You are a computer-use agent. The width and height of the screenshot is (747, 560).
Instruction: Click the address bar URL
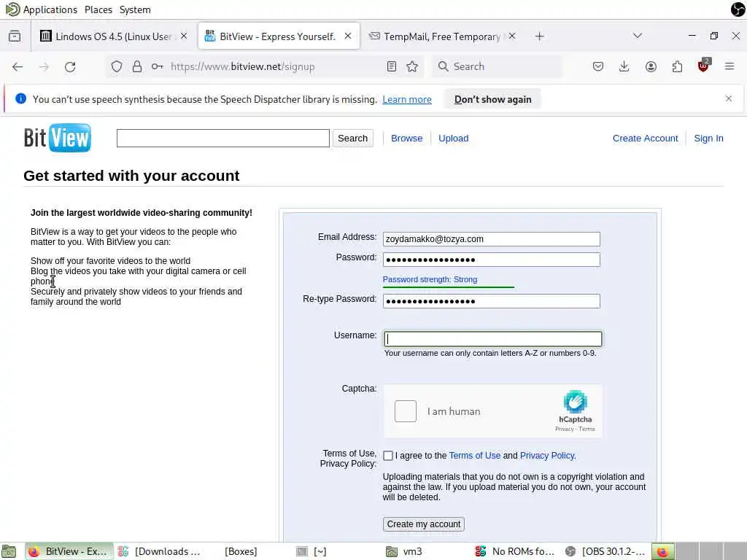[243, 66]
